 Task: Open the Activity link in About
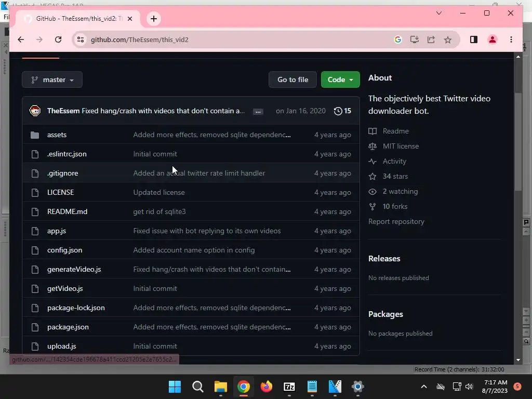pos(387,161)
